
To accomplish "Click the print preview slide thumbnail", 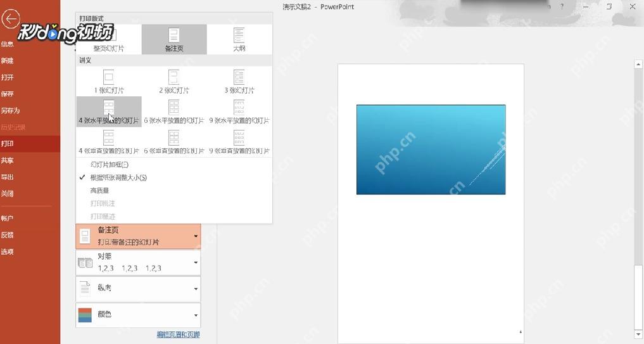I will pos(431,150).
